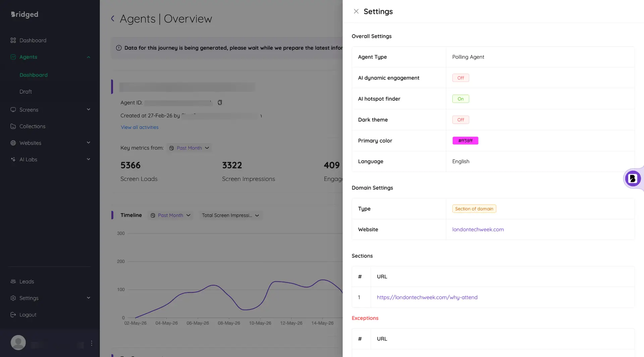Expand the Settings sidebar section
This screenshot has width=644, height=357.
point(89,298)
